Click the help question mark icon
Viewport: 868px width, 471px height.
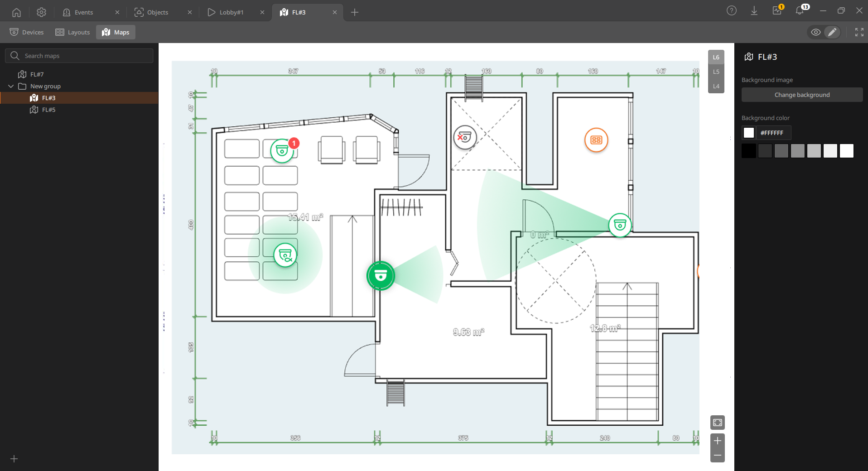732,11
